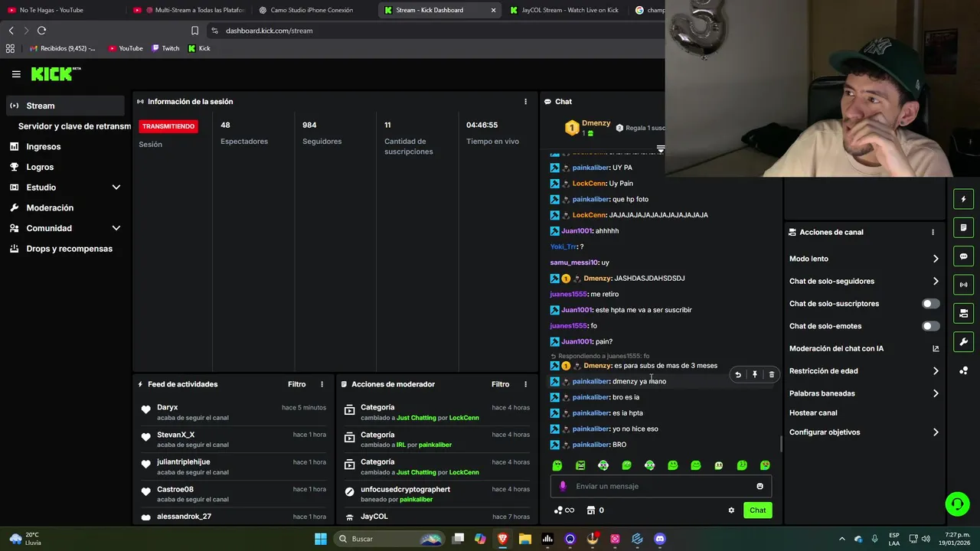The height and width of the screenshot is (551, 980).
Task: Open Twitch bookmark in bookmarks bar
Action: [165, 48]
